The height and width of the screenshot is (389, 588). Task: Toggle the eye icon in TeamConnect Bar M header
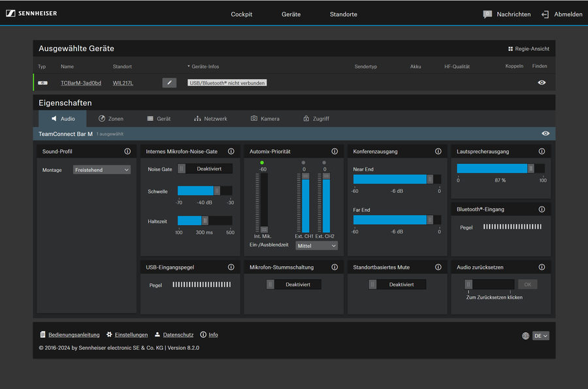point(546,133)
